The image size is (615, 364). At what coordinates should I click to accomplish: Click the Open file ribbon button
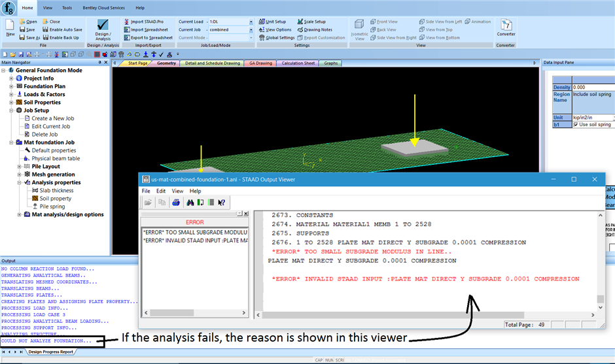coord(28,22)
